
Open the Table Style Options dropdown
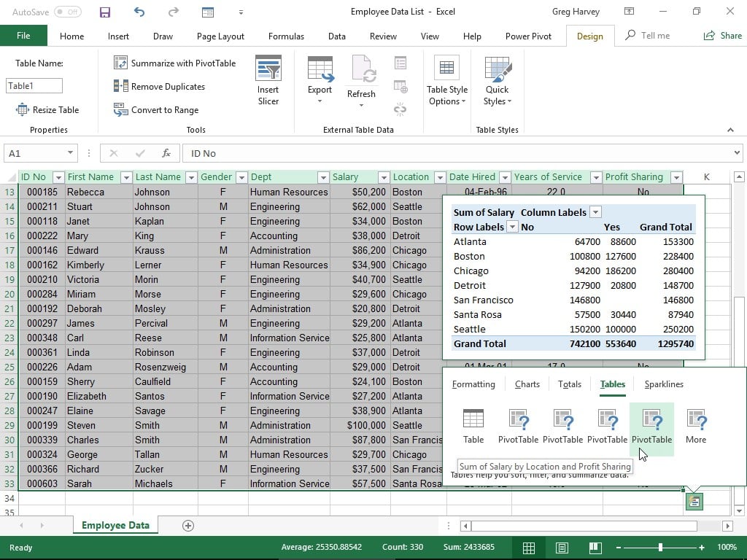coord(446,80)
